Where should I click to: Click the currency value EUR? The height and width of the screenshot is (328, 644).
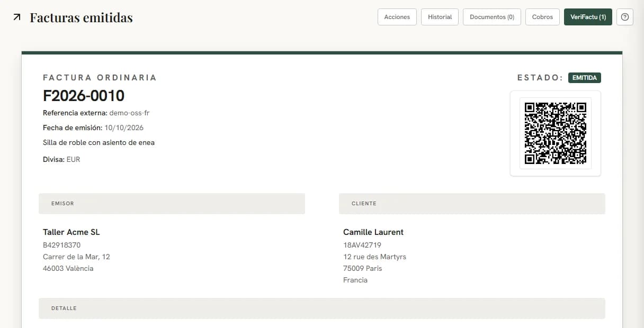click(x=73, y=159)
